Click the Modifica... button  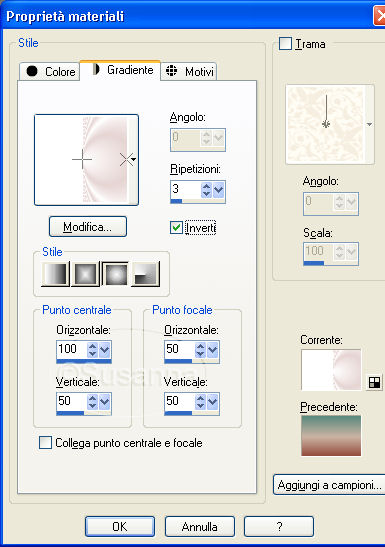coord(88,227)
